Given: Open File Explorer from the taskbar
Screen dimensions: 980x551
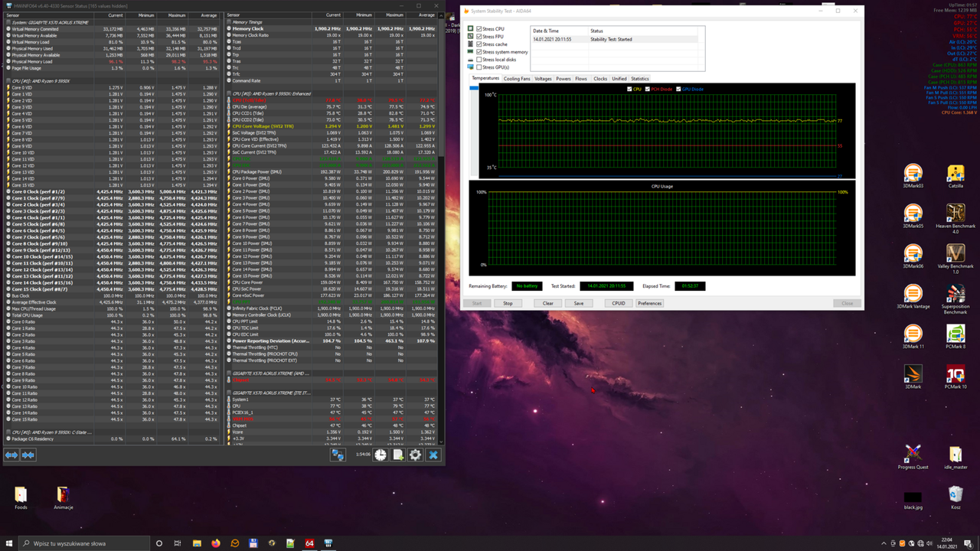Looking at the screenshot, I should [x=197, y=543].
